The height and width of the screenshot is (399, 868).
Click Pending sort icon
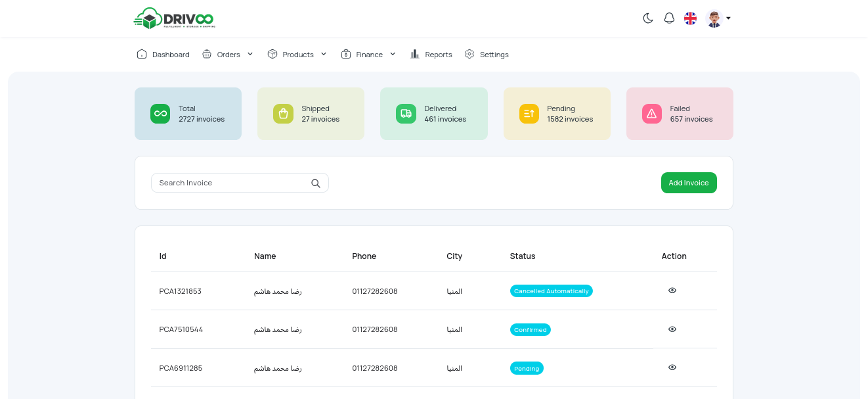529,114
